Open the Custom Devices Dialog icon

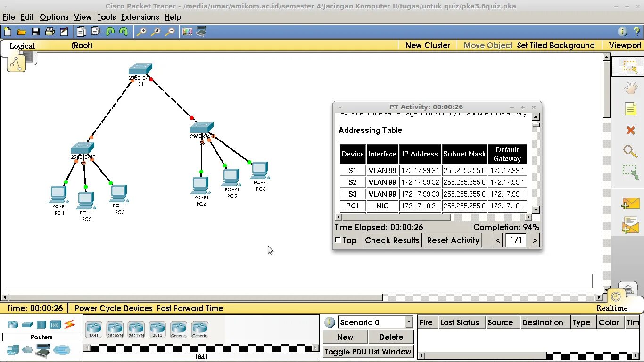click(201, 32)
